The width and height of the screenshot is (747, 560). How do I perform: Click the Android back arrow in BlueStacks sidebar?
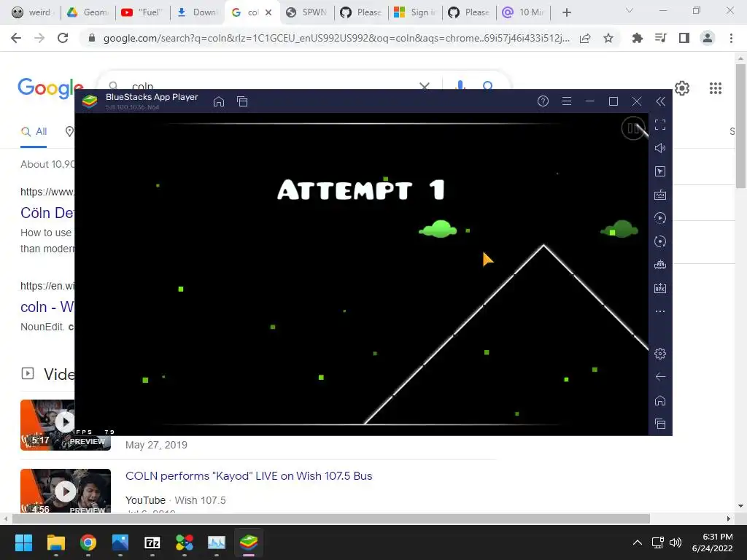[x=659, y=377]
